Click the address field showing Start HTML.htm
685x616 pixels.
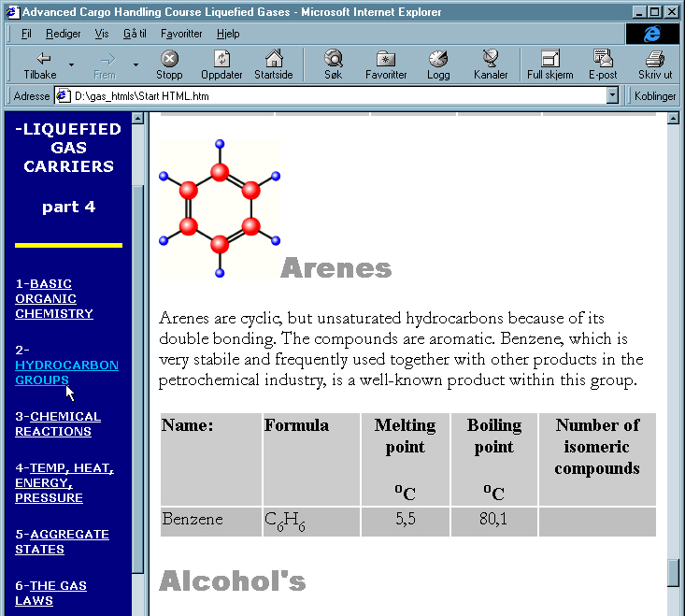point(336,95)
